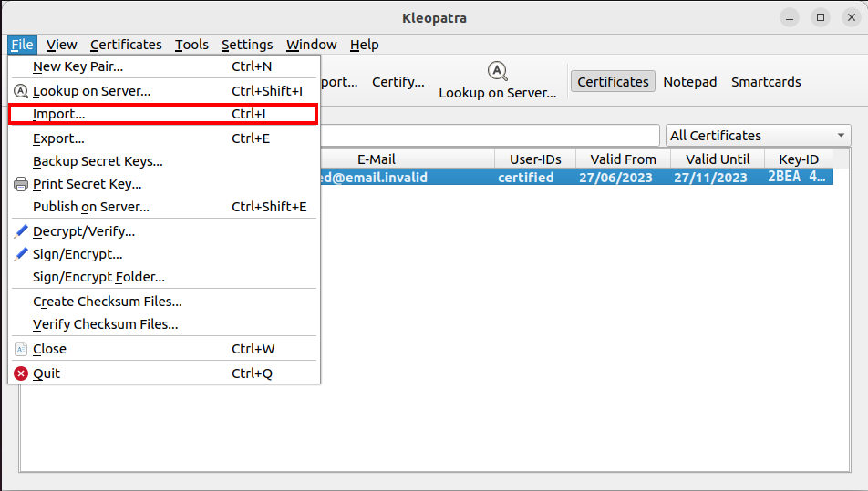Click the Certify... toolbar button
Image resolution: width=868 pixels, height=491 pixels.
pos(398,82)
